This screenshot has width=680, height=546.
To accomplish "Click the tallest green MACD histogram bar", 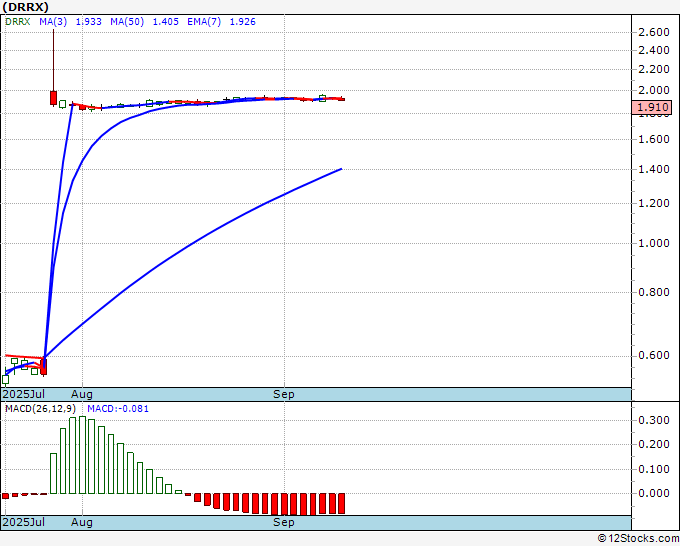I will click(x=82, y=455).
